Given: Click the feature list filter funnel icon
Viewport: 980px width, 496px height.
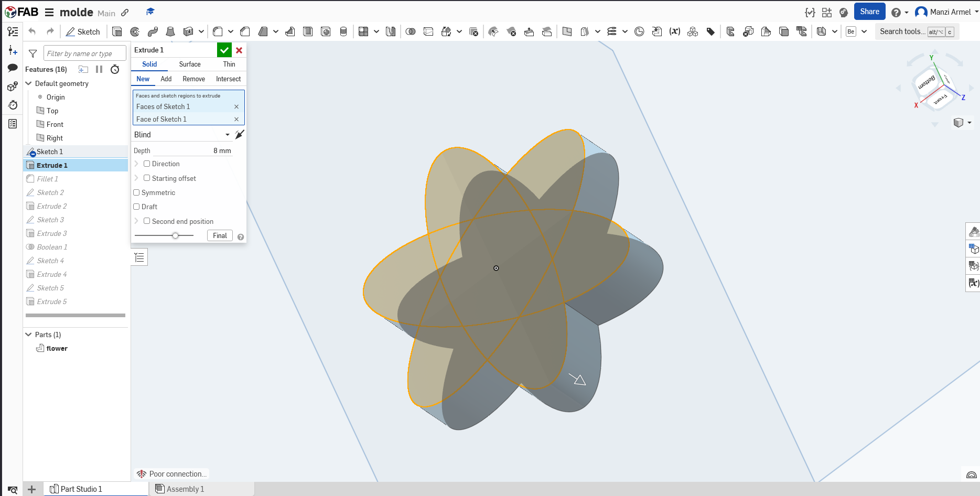Looking at the screenshot, I should click(x=33, y=53).
